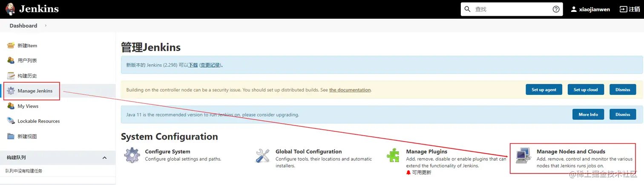Click the Manage Nodes and Clouds computer icon
The width and height of the screenshot is (644, 185).
(x=523, y=156)
